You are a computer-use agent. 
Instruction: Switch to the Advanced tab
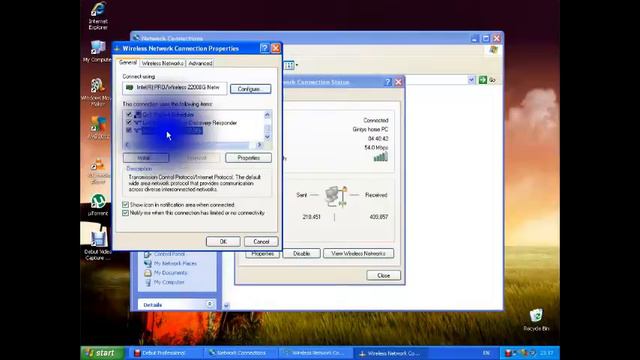click(x=200, y=63)
